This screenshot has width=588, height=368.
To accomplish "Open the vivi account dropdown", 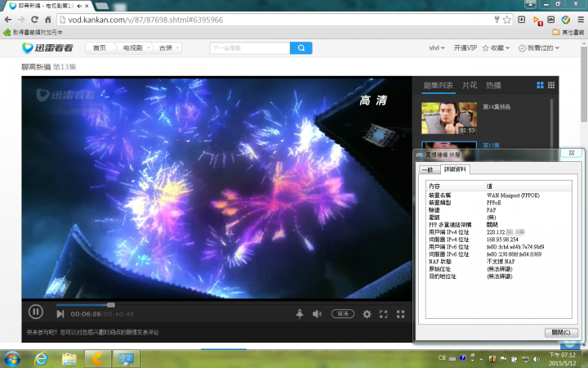I will point(437,48).
